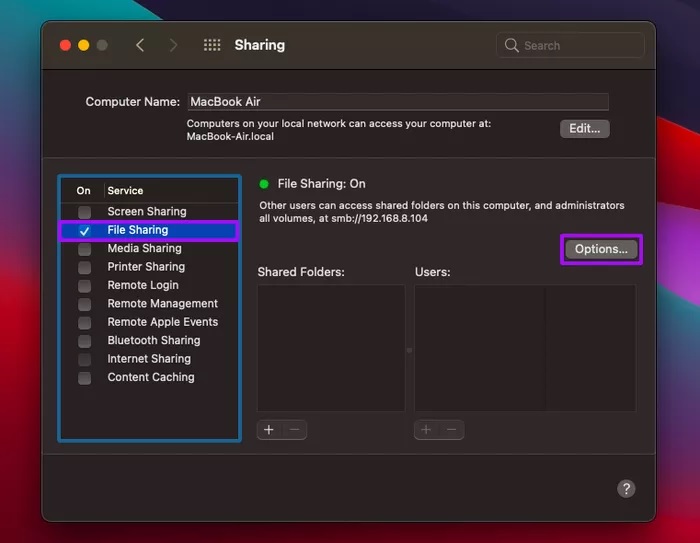
Task: Click the green File Sharing status indicator
Action: (x=264, y=184)
